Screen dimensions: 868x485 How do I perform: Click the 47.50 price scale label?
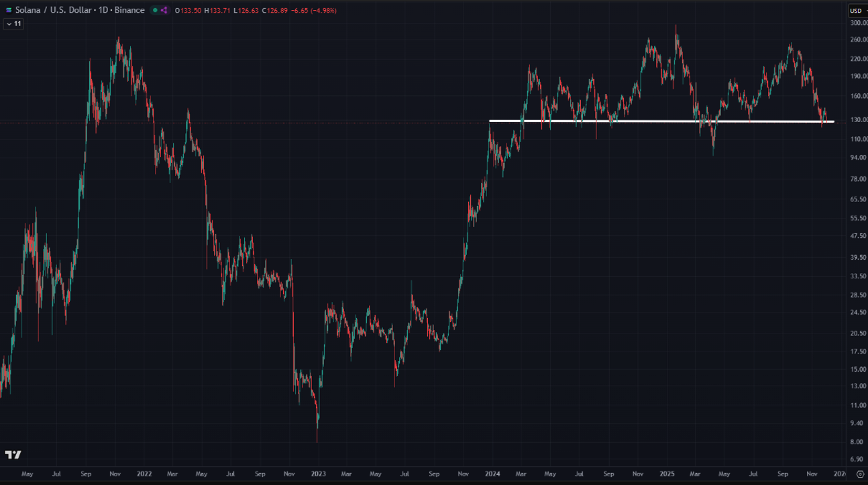click(859, 236)
